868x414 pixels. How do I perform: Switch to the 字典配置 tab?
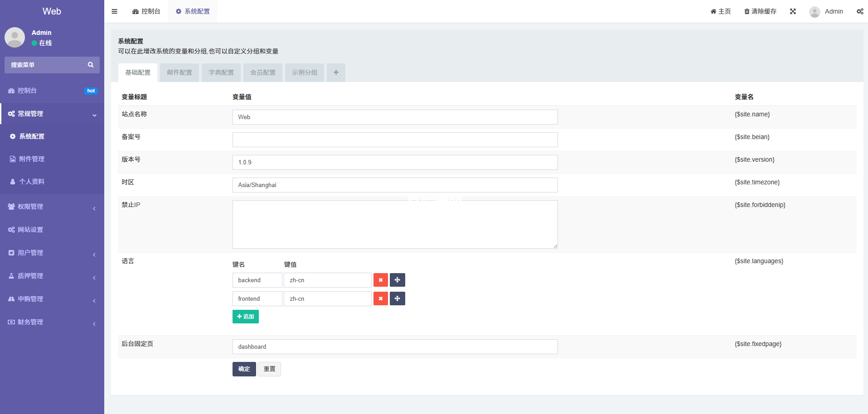[x=221, y=72]
